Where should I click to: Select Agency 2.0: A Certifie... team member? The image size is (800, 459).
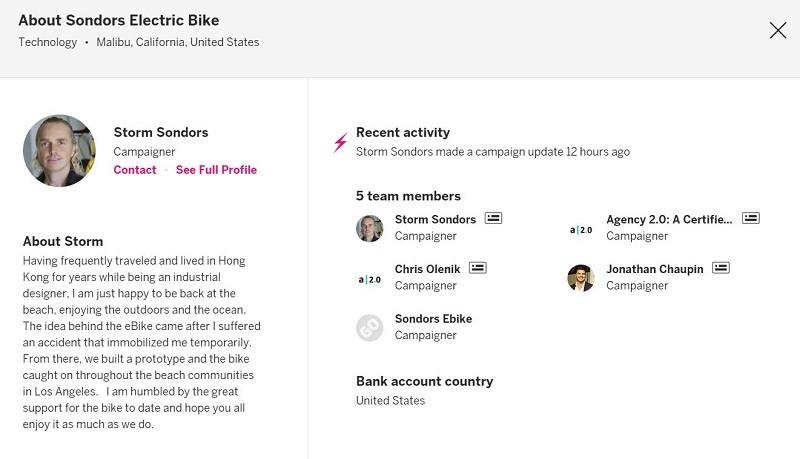669,219
